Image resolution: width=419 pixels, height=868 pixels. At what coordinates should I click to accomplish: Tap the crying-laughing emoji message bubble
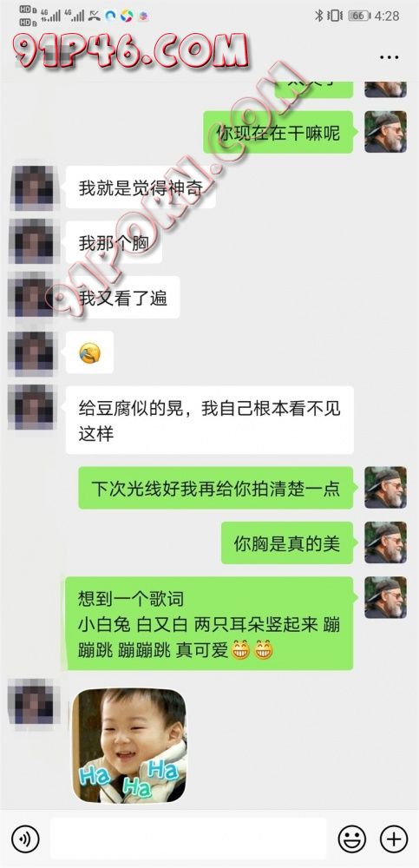(x=89, y=352)
